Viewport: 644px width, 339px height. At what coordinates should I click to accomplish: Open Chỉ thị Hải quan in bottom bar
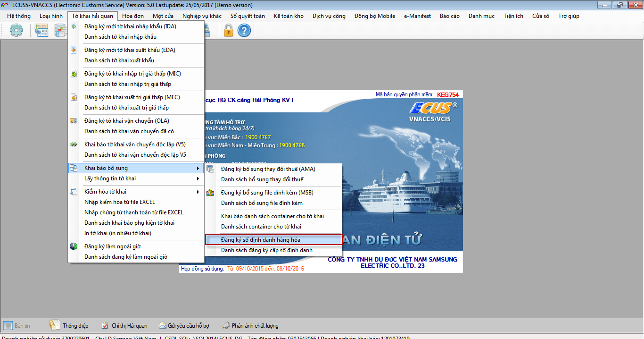[124, 325]
